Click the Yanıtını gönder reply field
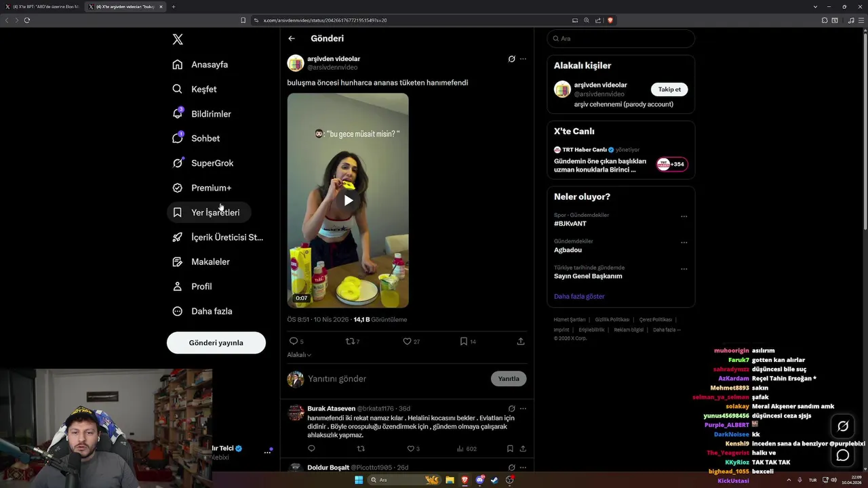 [396, 379]
